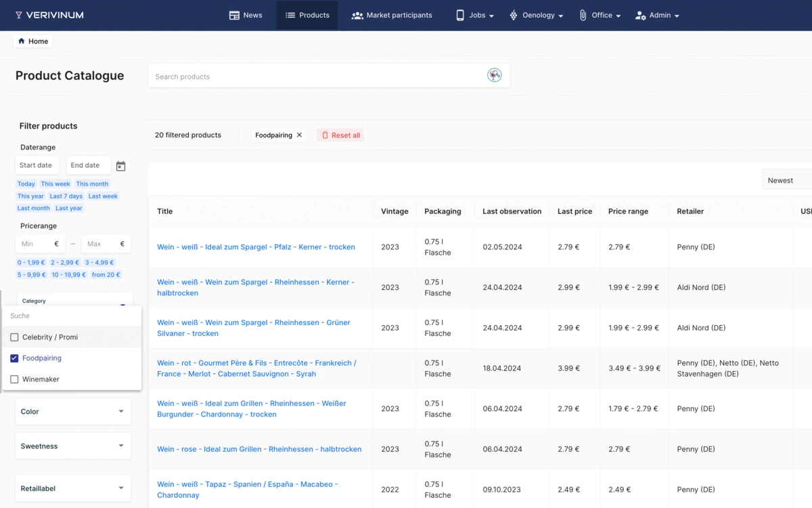Screen dimensions: 812x508
Task: Choose the 5 - 9,99 € price range
Action: 32,275
